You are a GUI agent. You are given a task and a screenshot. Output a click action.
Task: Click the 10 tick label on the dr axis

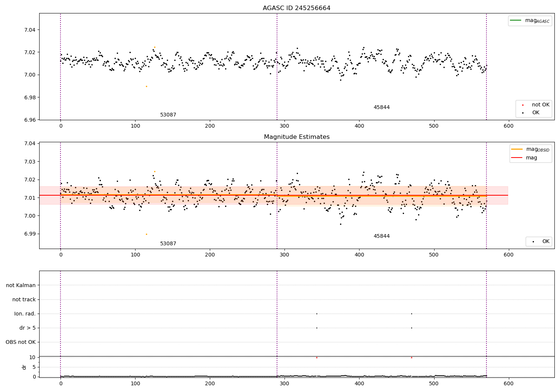tap(32, 357)
